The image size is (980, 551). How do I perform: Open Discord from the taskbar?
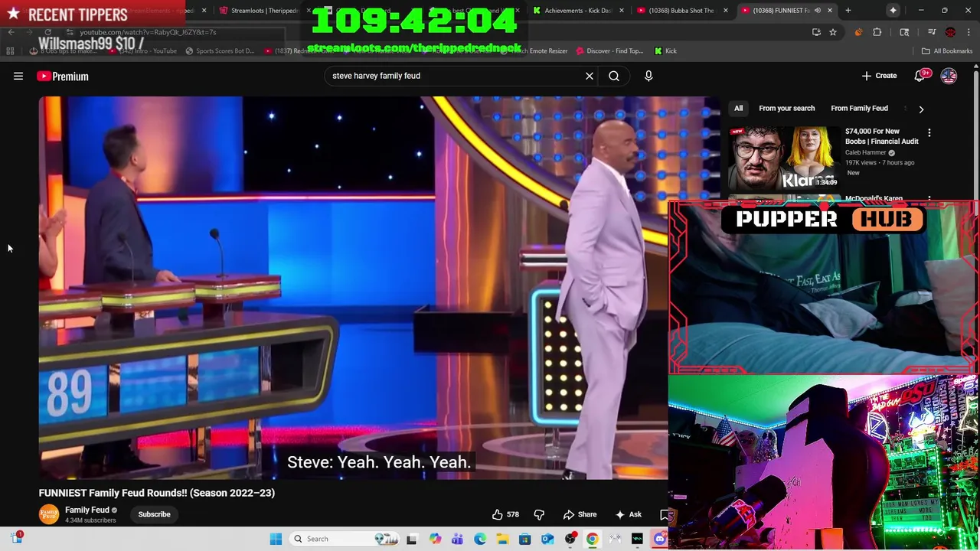660,539
